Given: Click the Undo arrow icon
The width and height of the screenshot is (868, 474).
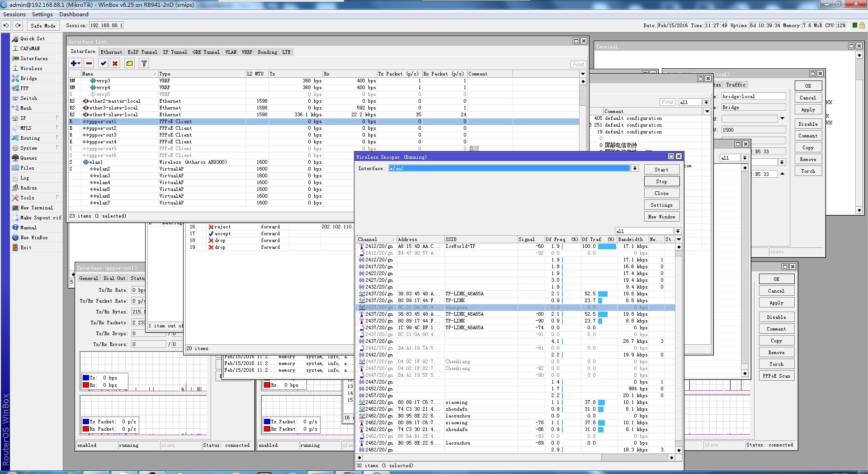Looking at the screenshot, I should [x=6, y=25].
